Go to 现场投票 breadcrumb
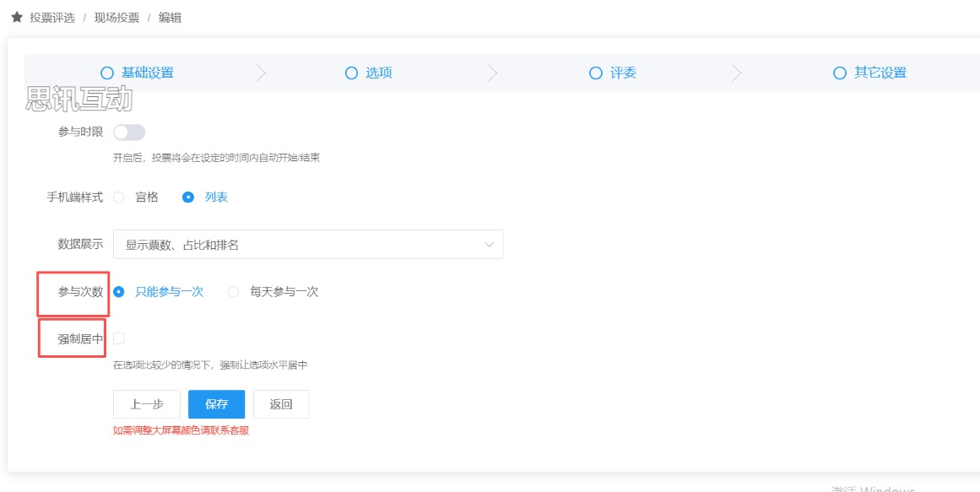The image size is (980, 492). (x=116, y=18)
